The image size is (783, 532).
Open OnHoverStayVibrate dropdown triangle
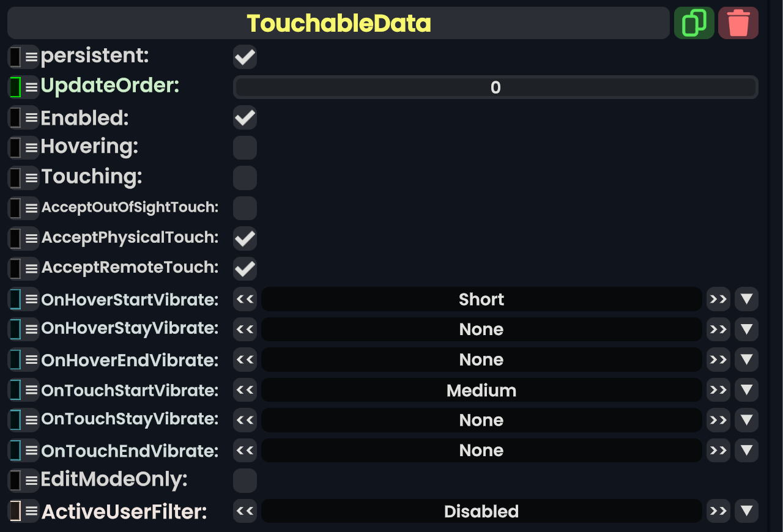coord(746,330)
